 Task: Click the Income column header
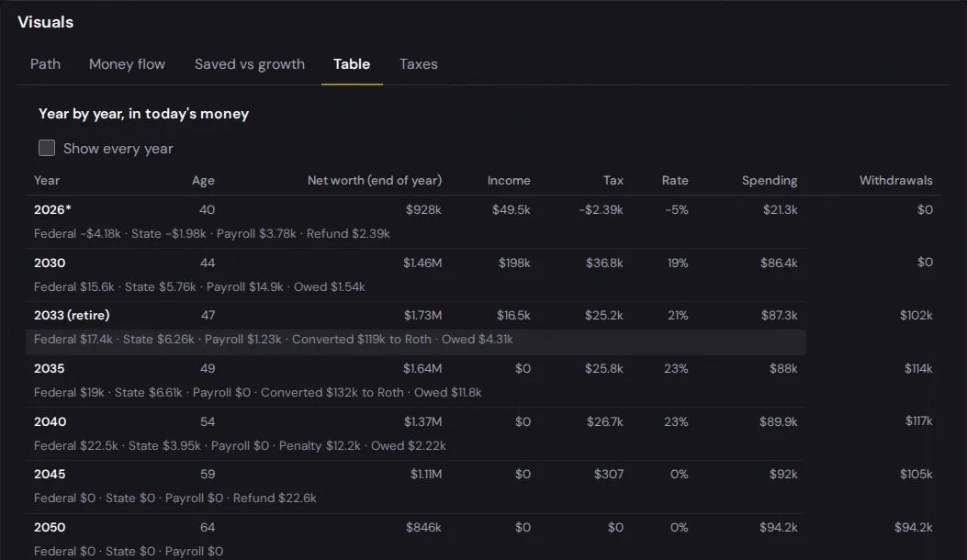click(509, 180)
